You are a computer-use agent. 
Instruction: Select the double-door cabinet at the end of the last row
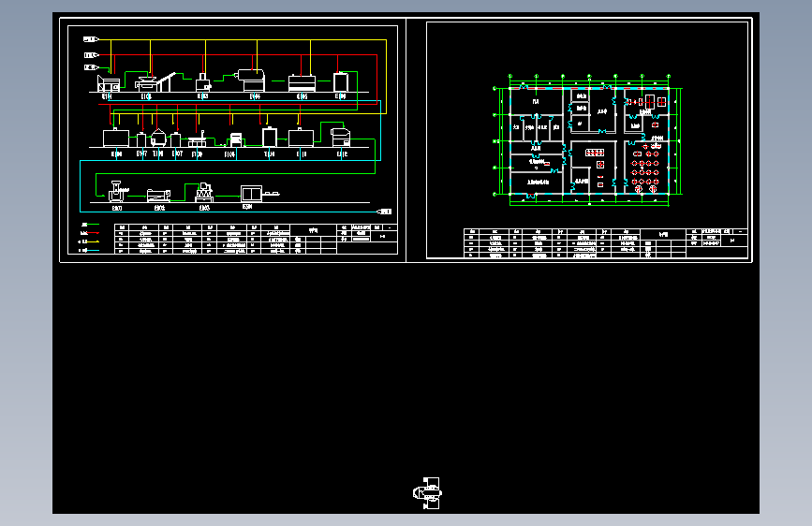[252, 194]
